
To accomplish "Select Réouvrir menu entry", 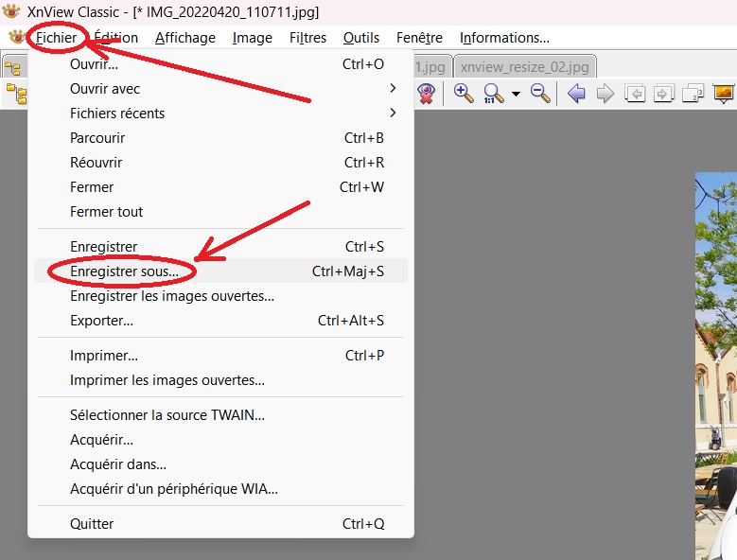I will click(x=221, y=162).
